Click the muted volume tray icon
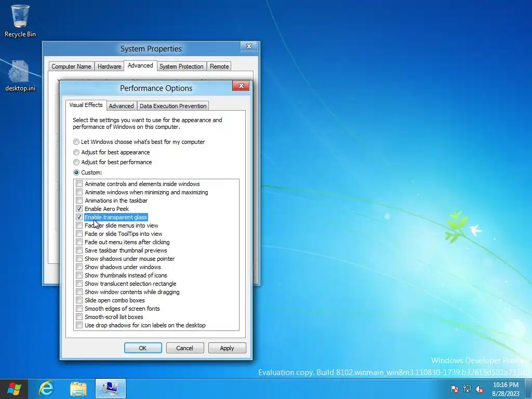Screen dimensions: 532x399 480,389
